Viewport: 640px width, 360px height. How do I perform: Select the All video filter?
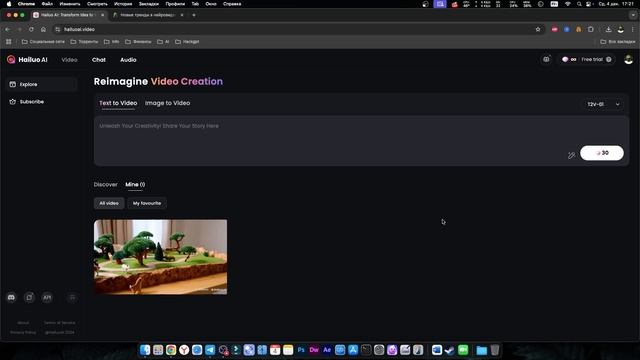[x=109, y=203]
